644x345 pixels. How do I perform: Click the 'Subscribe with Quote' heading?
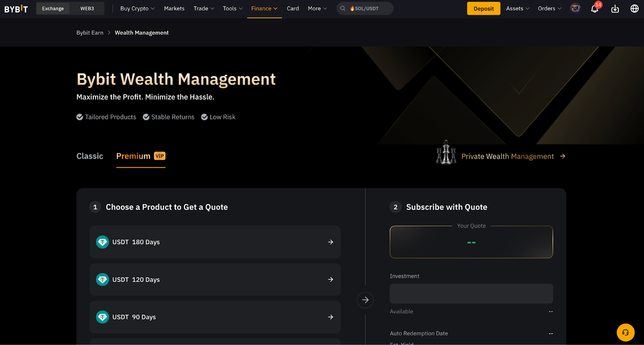pyautogui.click(x=447, y=207)
